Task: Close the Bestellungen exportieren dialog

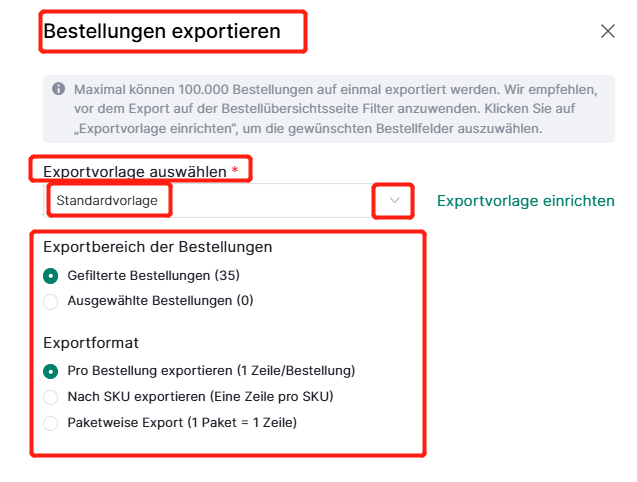Action: click(607, 31)
